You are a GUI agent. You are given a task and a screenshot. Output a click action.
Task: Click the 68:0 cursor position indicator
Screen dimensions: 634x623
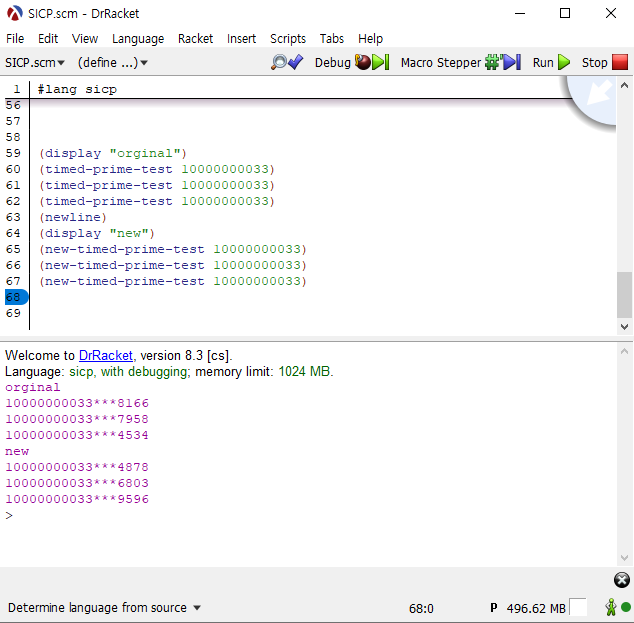pyautogui.click(x=421, y=608)
